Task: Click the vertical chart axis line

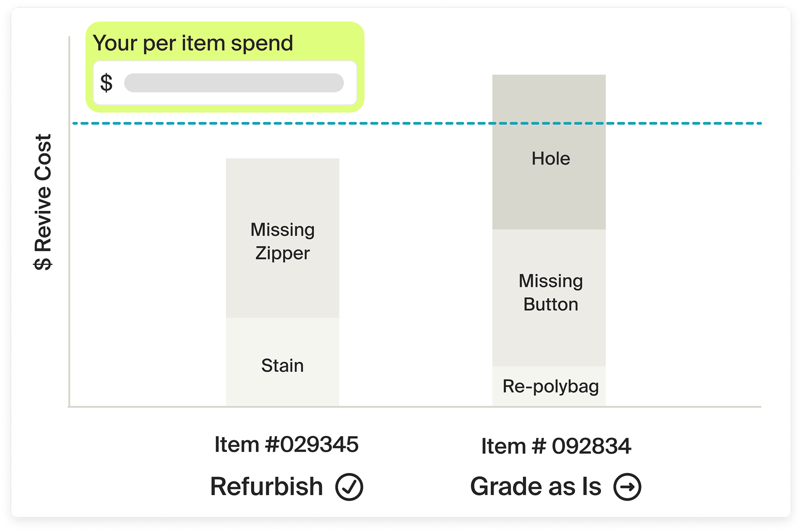Action: coord(69,261)
